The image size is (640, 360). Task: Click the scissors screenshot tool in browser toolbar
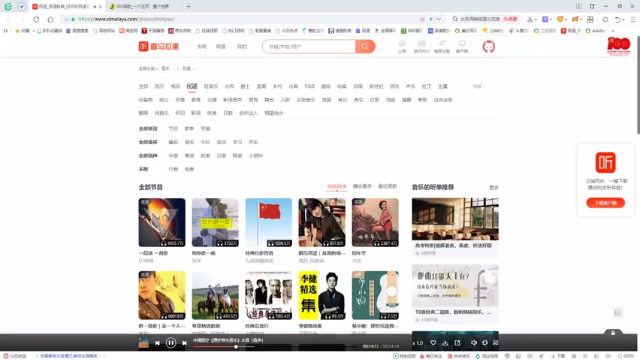pyautogui.click(x=529, y=19)
